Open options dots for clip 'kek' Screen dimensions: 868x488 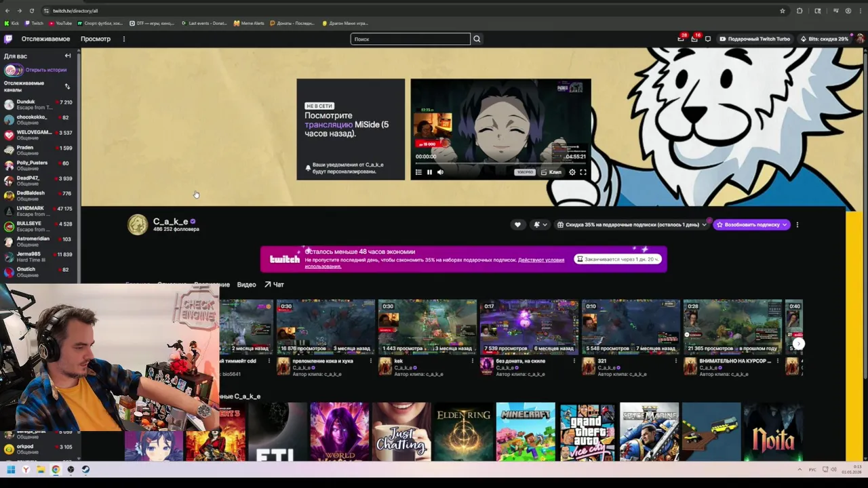click(473, 361)
